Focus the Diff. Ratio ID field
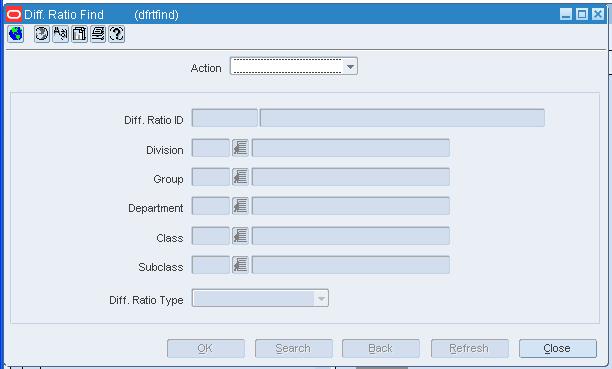This screenshot has width=612, height=369. (224, 118)
